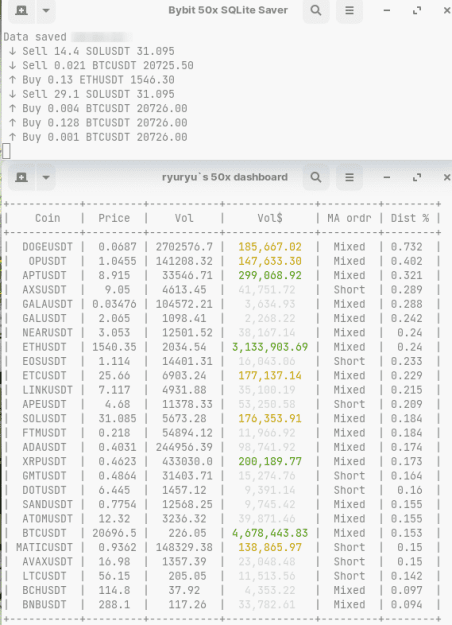
Task: Click the MA ordr column header
Action: [349, 218]
